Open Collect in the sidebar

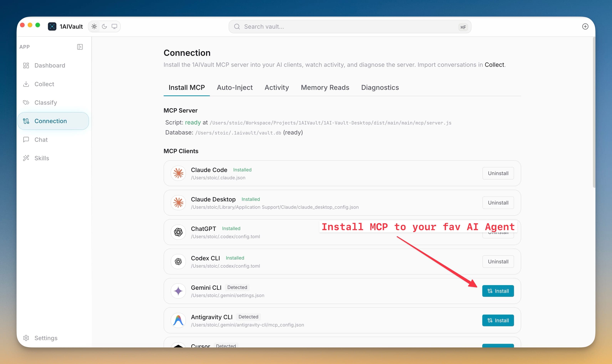(53, 84)
